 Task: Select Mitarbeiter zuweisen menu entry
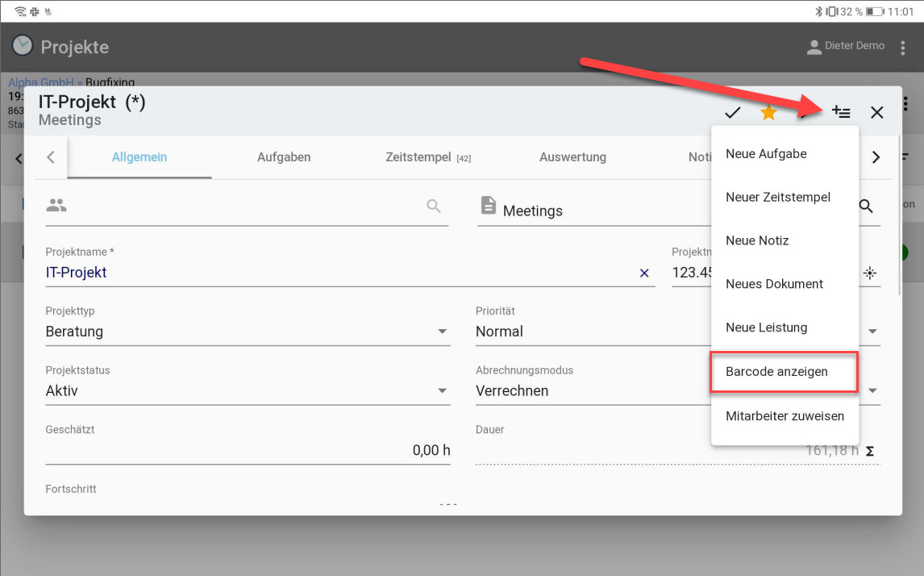(785, 416)
